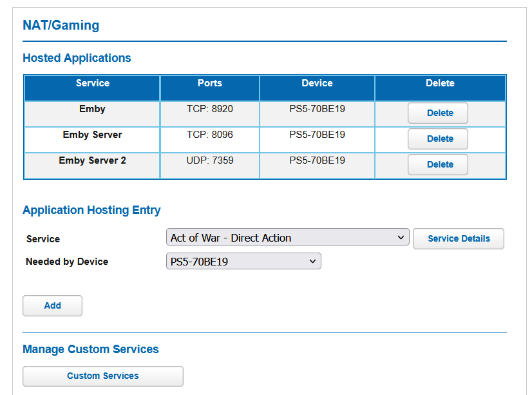Click the NAT/Gaming page heading
Screen dimensions: 532x395
pyautogui.click(x=61, y=26)
